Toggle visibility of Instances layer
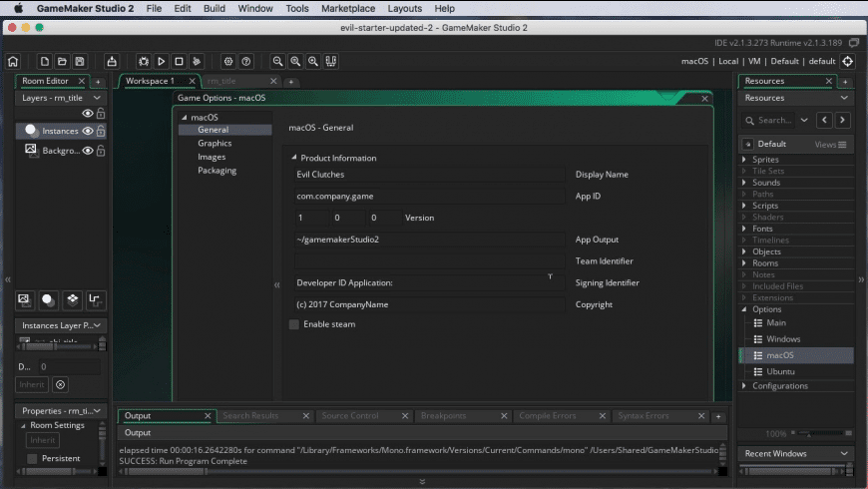 coord(88,132)
